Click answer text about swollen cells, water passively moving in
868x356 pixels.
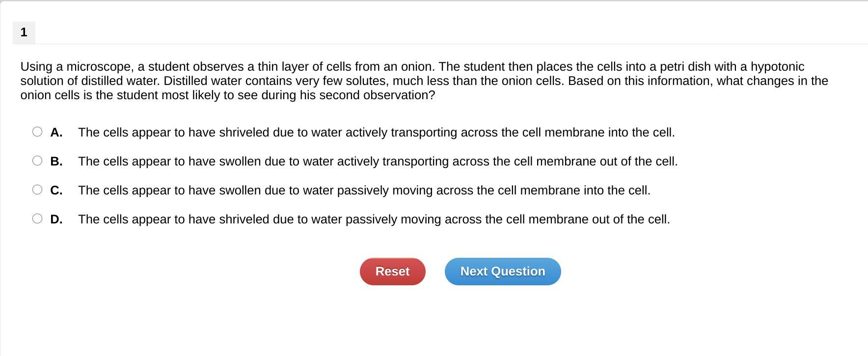(x=364, y=191)
